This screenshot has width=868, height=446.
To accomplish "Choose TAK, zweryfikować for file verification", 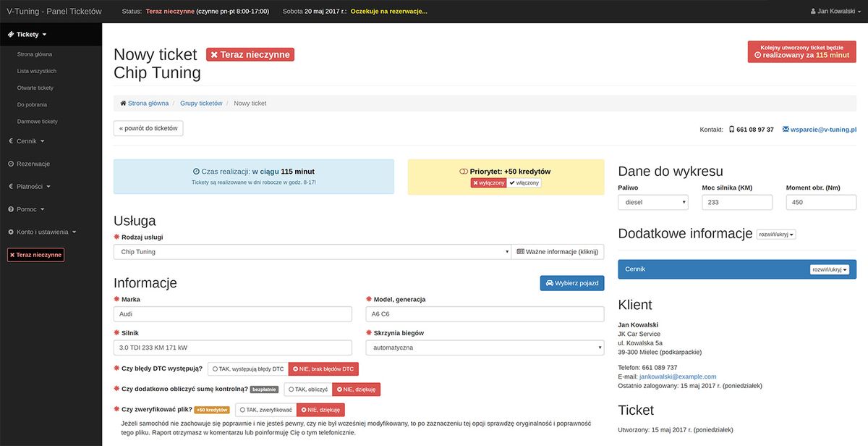I will (265, 410).
